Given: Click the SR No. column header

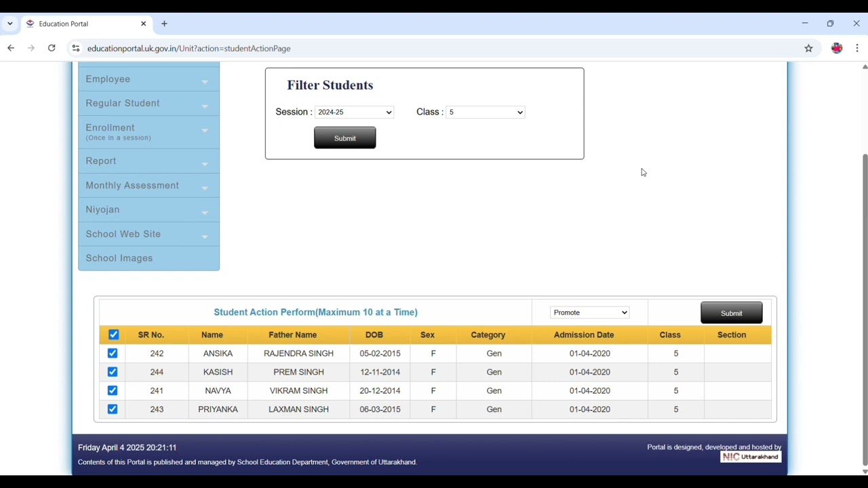Looking at the screenshot, I should [151, 335].
